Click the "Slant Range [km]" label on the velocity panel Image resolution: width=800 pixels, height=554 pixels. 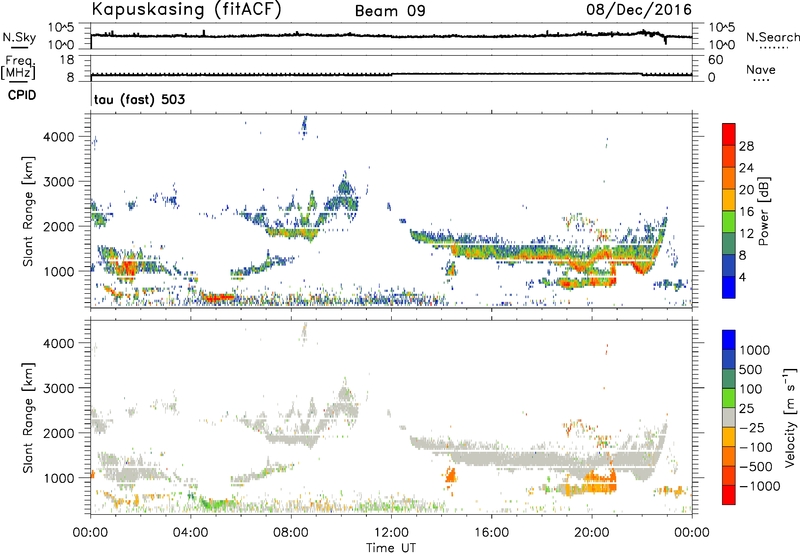(x=28, y=417)
